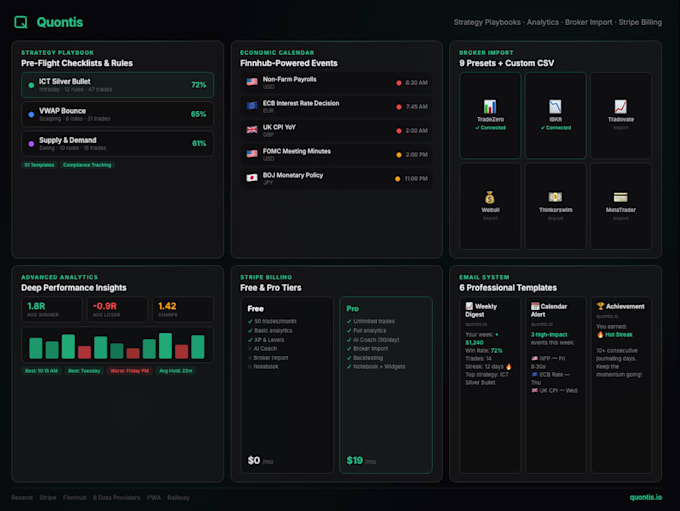Open the Achievement email template
The height and width of the screenshot is (511, 680).
tap(621, 385)
